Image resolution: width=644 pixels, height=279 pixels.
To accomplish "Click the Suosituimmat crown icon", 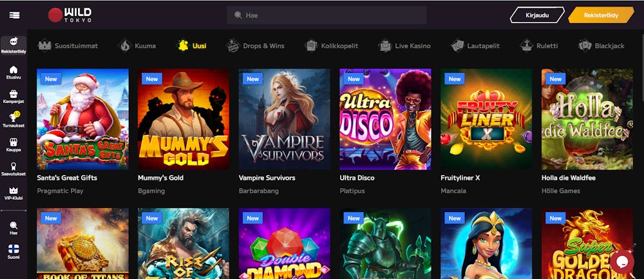I will click(x=44, y=46).
